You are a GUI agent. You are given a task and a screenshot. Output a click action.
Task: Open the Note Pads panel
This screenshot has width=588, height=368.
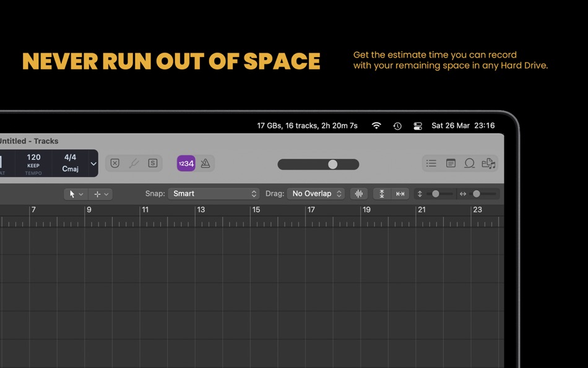click(x=451, y=164)
